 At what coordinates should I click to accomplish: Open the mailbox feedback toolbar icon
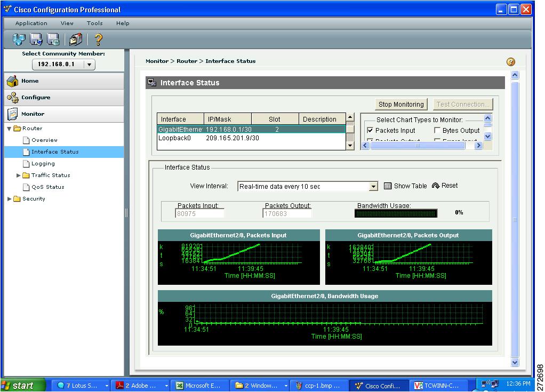click(75, 39)
